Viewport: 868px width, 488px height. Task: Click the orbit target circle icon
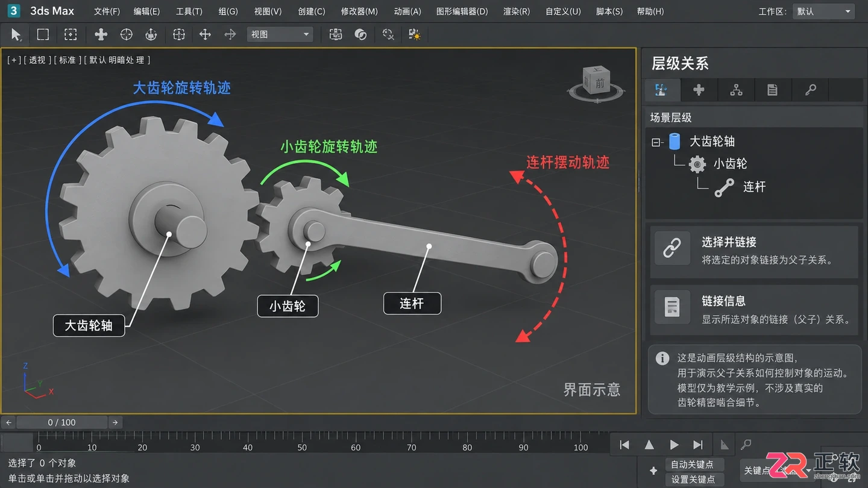coord(126,34)
